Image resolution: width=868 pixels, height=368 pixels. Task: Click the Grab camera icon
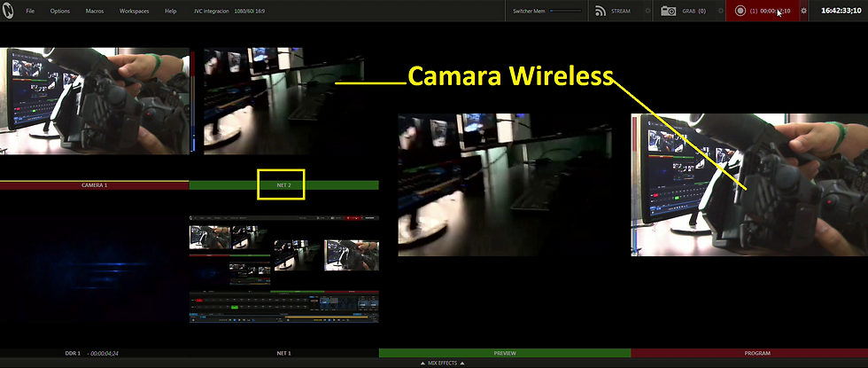coord(669,11)
